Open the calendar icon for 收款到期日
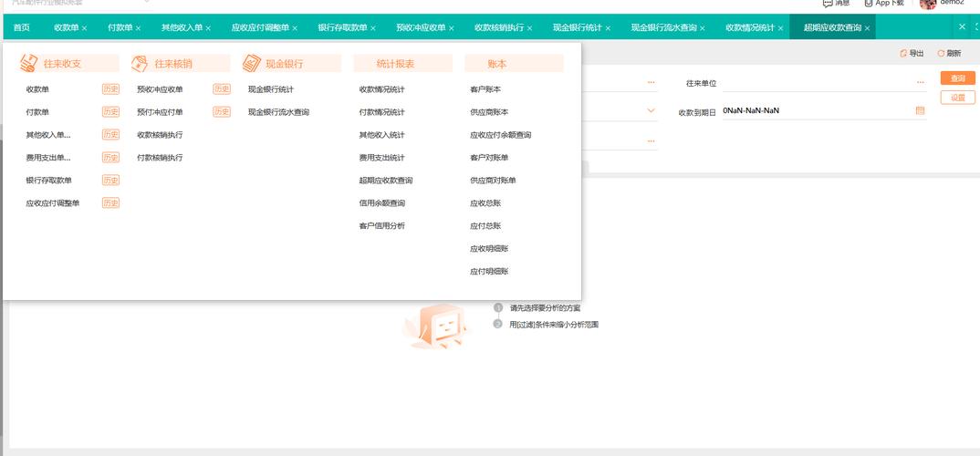The image size is (980, 456). [920, 110]
